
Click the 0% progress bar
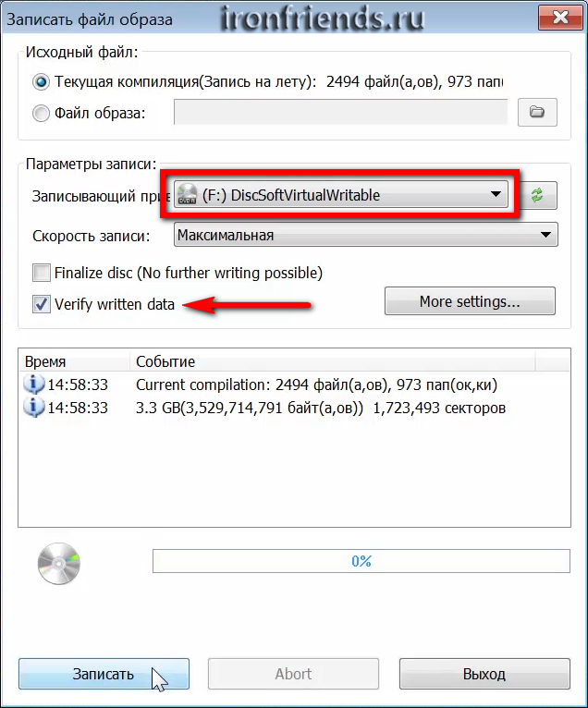[x=361, y=561]
